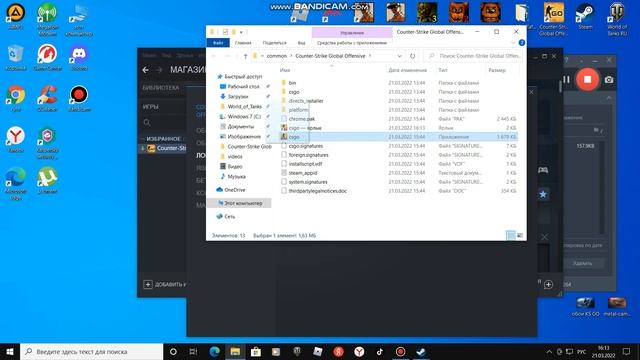The height and width of the screenshot is (360, 640).
Task: Open Google Chrome desktop shortcut
Action: (16, 98)
